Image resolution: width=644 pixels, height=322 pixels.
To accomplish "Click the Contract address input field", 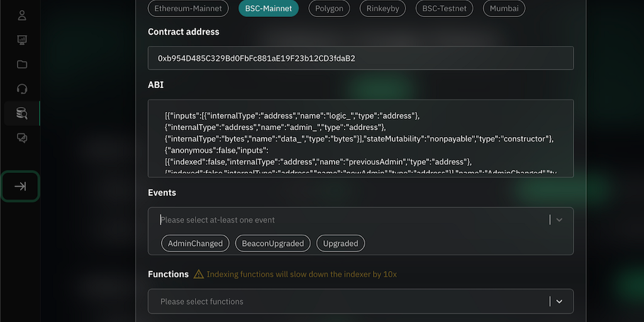I will 360,58.
